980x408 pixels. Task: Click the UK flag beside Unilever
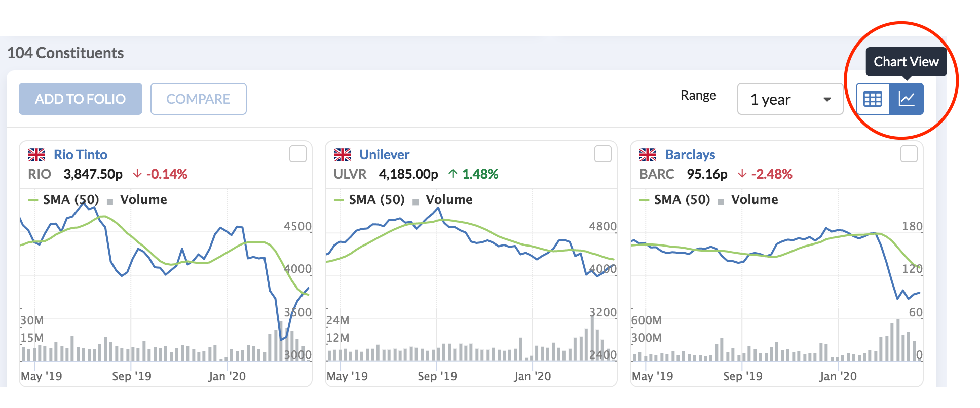(343, 155)
